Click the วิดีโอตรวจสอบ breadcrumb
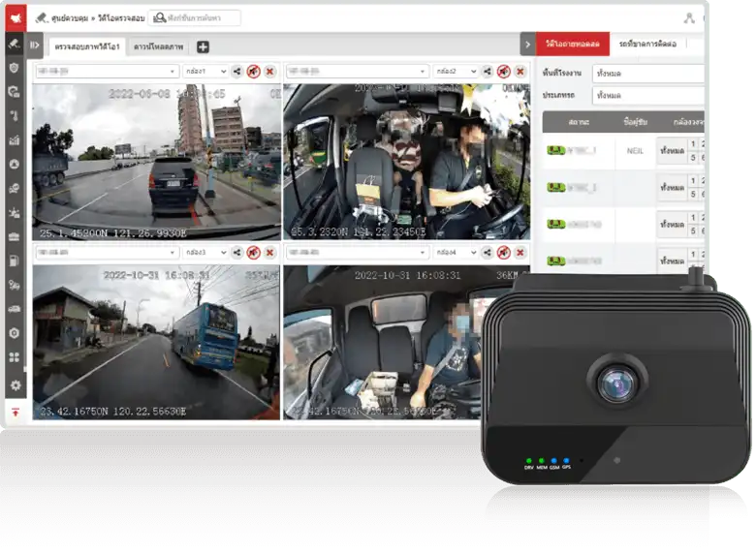Viewport: 756px width, 553px height. pos(121,18)
